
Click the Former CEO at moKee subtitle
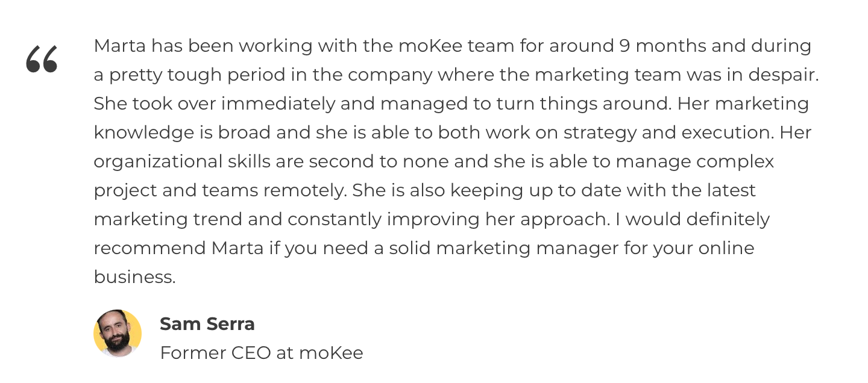click(262, 353)
